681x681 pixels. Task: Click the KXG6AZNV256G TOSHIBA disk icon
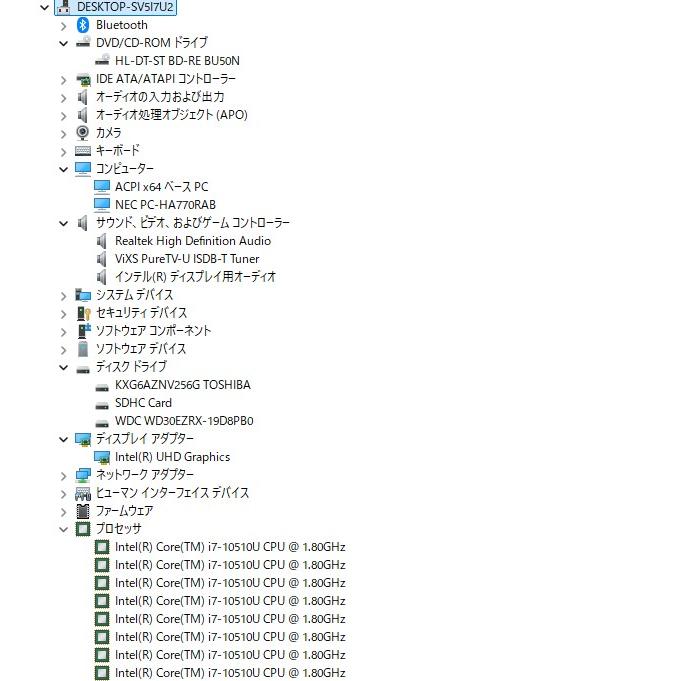(102, 387)
